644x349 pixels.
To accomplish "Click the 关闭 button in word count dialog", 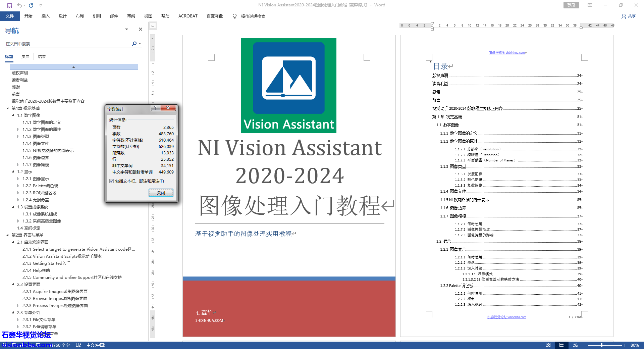I will [x=161, y=193].
